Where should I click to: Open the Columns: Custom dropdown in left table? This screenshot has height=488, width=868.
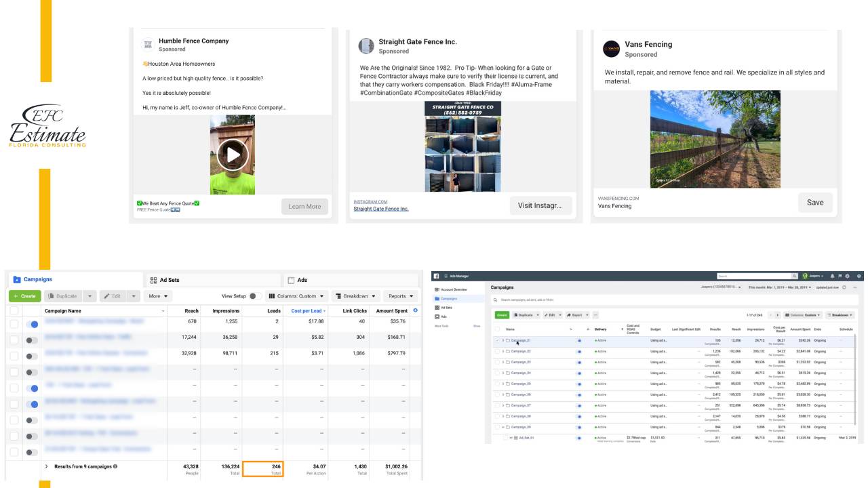click(296, 296)
